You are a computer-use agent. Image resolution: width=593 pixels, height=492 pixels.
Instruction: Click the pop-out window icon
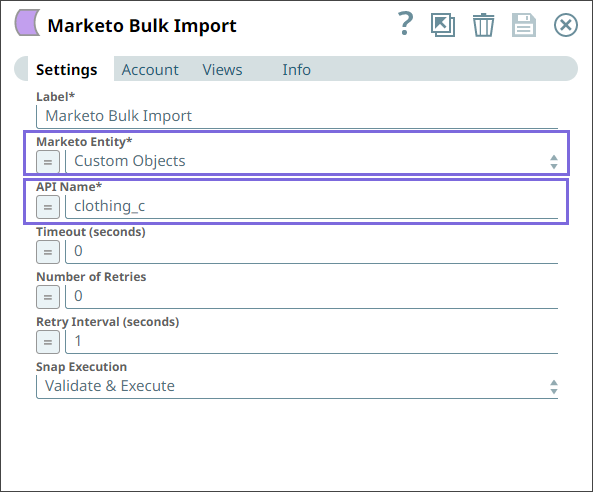pos(443,25)
